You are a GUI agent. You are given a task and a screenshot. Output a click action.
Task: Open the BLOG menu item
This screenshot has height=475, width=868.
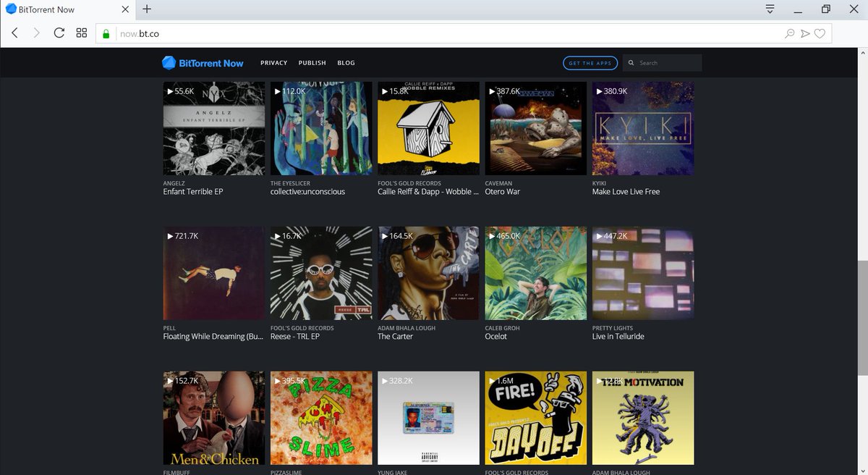click(x=346, y=63)
